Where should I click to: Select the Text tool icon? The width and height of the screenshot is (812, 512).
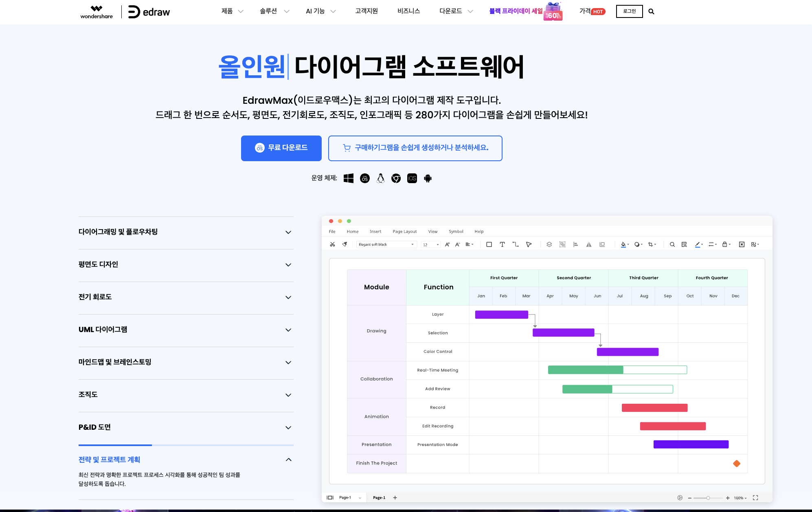coord(502,245)
